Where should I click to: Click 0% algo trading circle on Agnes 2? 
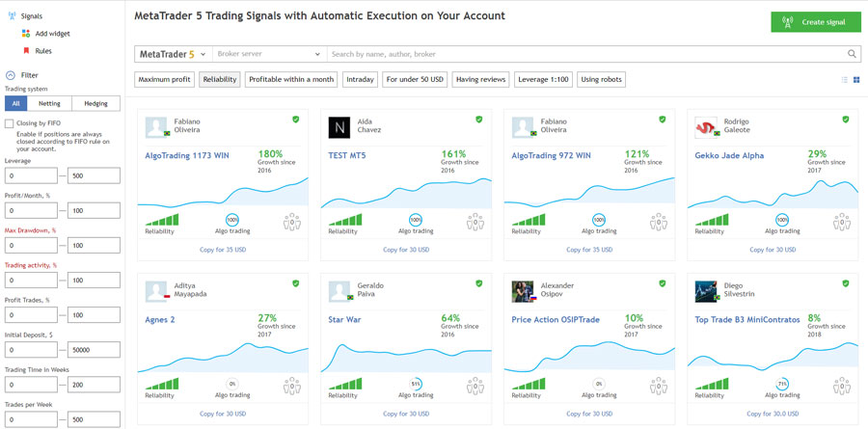(x=232, y=384)
